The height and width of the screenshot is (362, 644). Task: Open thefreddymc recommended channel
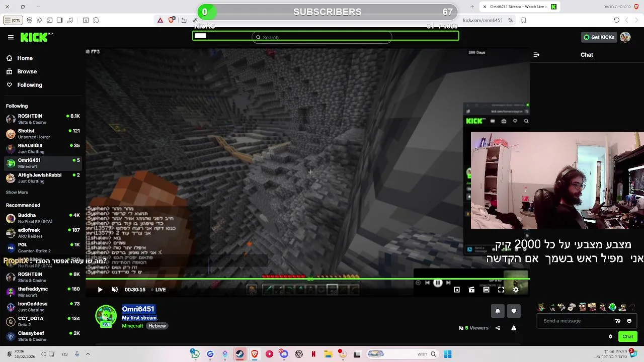click(43, 292)
